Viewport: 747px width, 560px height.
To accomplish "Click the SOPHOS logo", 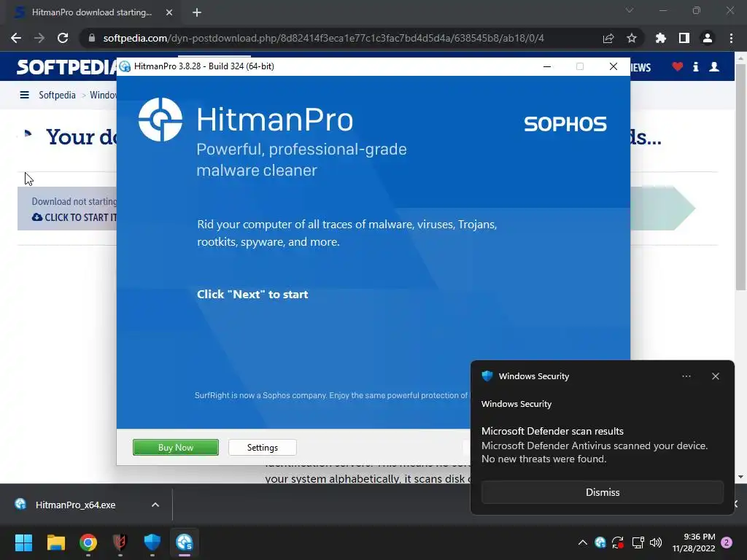I will (565, 124).
